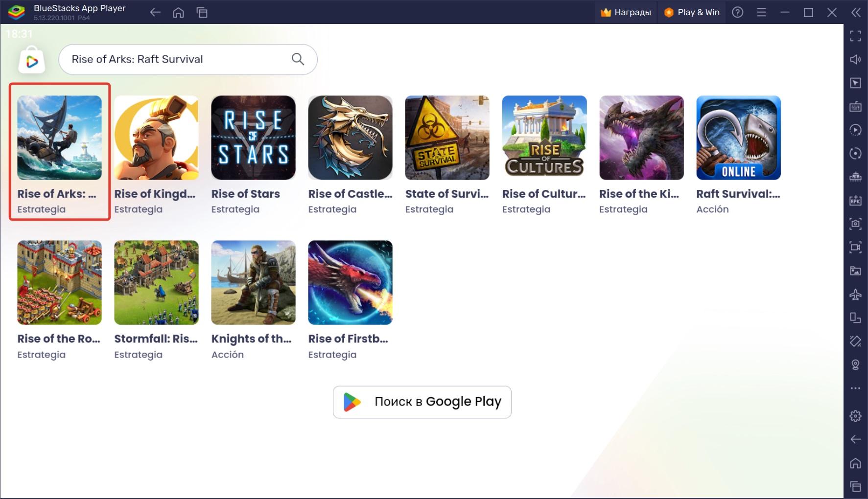Open keyboard controls icon in sidebar

[855, 106]
